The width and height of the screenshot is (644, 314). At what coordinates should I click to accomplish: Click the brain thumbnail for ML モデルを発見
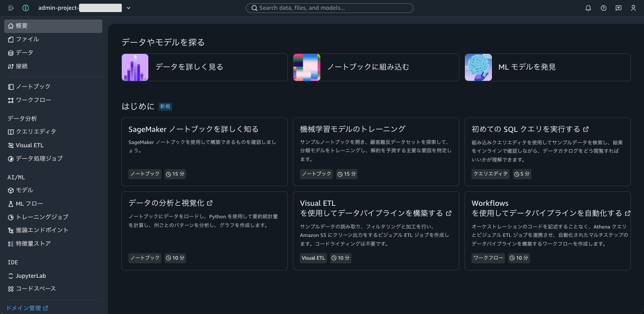click(478, 67)
